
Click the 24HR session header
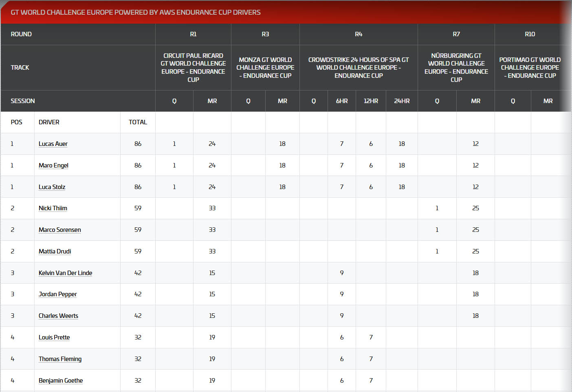(402, 101)
